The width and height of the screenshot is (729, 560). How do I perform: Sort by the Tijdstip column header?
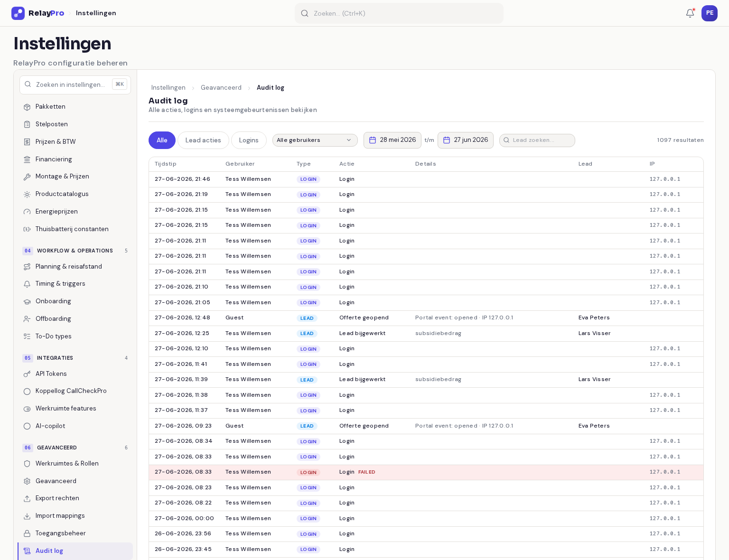(166, 164)
